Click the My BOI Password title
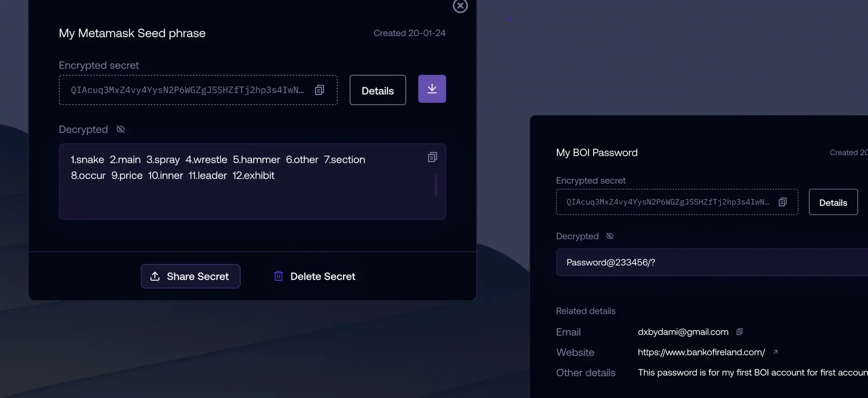This screenshot has height=398, width=868. pyautogui.click(x=597, y=152)
